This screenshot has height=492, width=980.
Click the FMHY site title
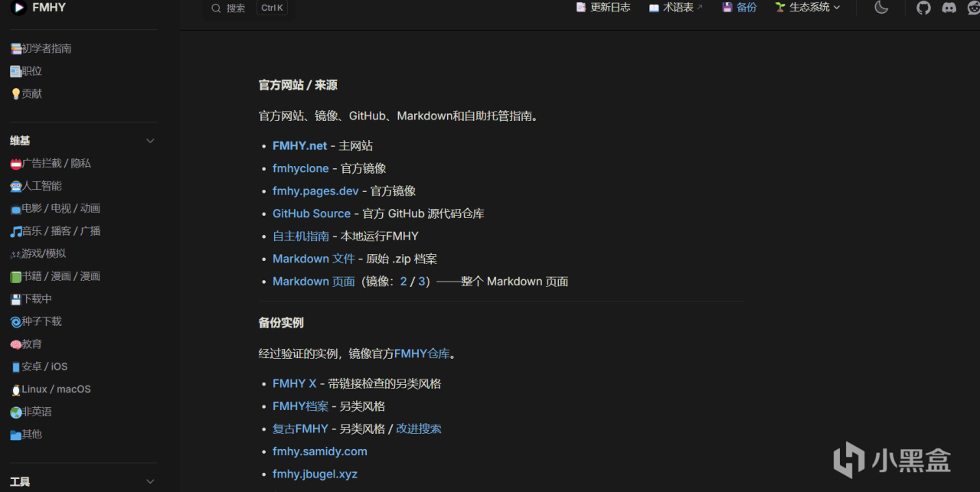pos(49,8)
